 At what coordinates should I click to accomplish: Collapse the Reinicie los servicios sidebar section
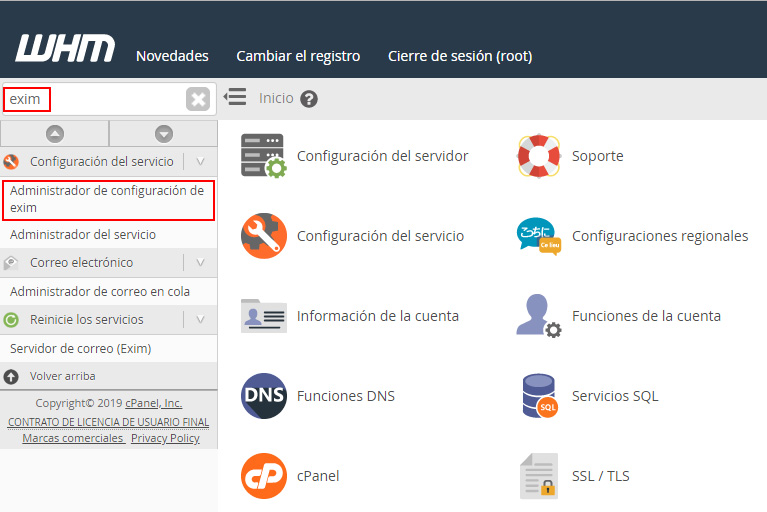point(200,320)
